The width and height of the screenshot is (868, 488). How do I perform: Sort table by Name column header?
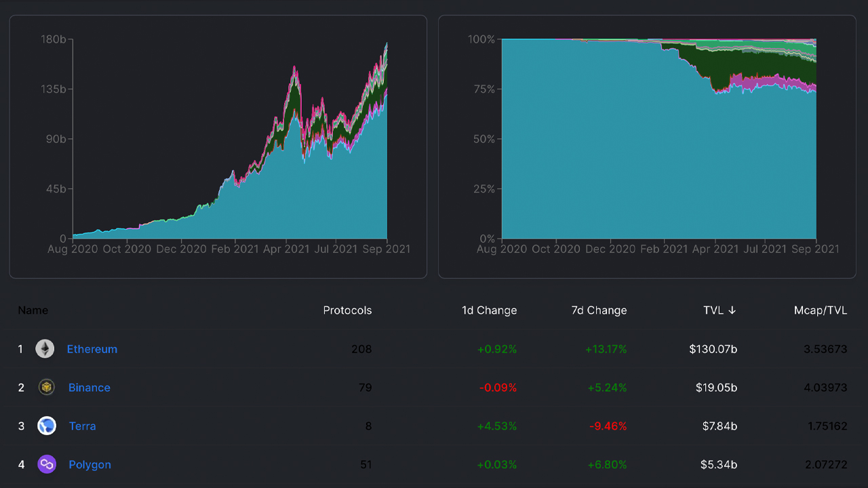click(33, 310)
